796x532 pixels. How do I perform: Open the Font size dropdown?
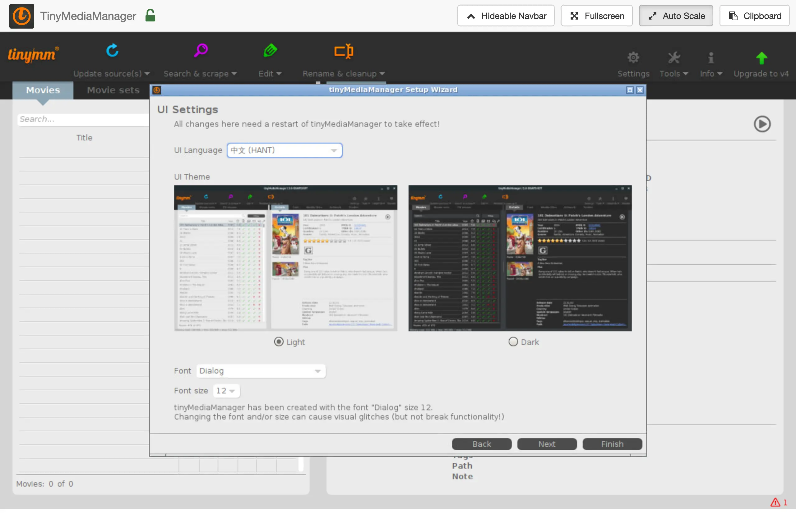(226, 391)
